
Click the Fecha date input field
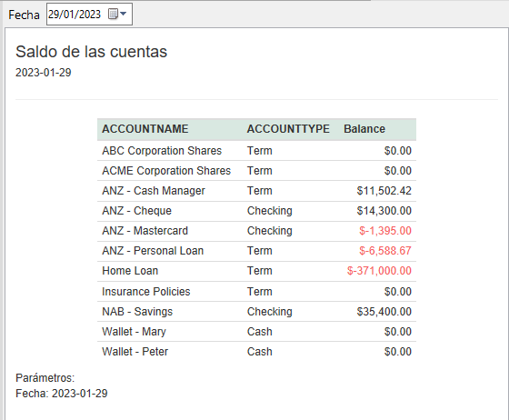point(89,14)
